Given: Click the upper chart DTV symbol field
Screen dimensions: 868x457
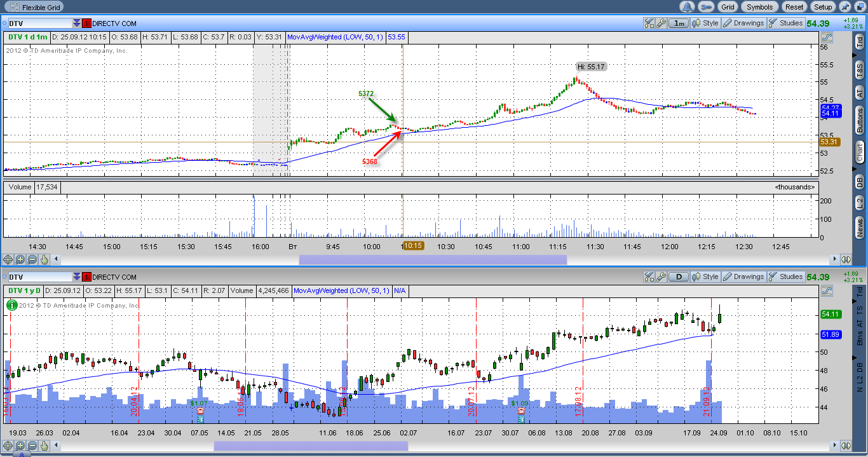Looking at the screenshot, I should [x=39, y=23].
